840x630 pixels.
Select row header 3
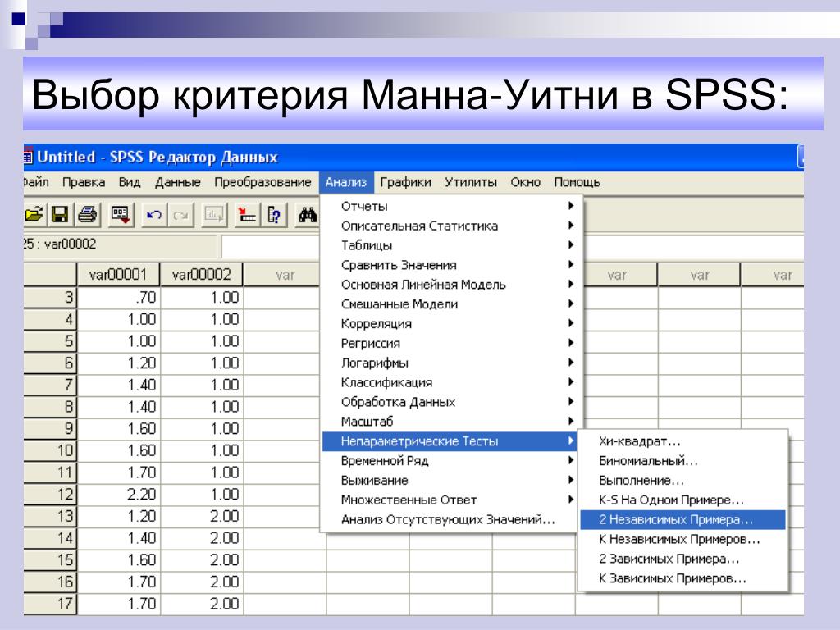coord(50,297)
